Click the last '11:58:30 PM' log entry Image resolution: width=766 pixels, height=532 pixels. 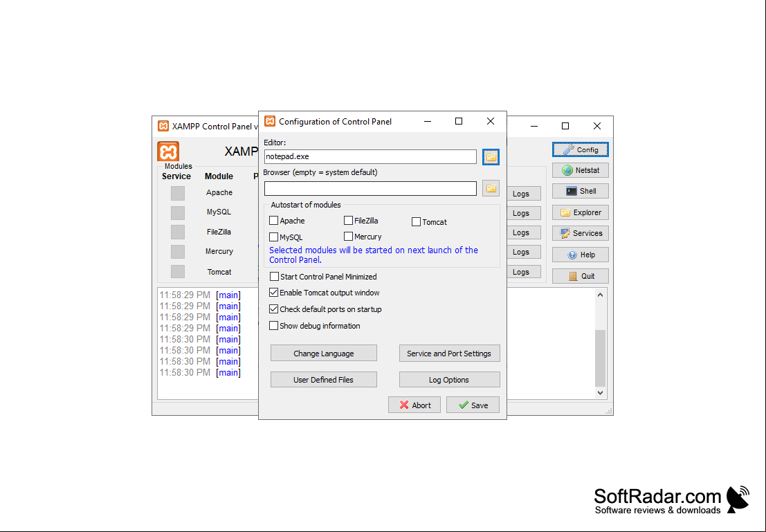pos(185,372)
